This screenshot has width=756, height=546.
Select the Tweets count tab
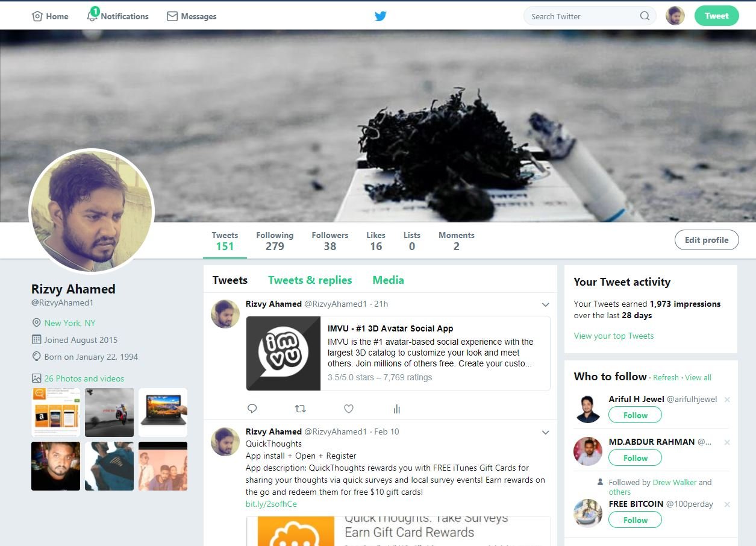[x=225, y=240]
